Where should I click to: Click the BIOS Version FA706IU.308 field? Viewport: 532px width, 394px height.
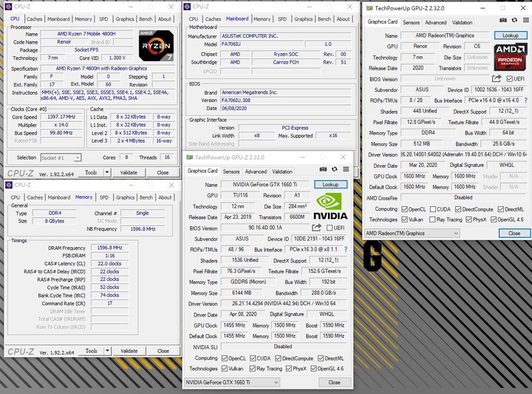286,101
